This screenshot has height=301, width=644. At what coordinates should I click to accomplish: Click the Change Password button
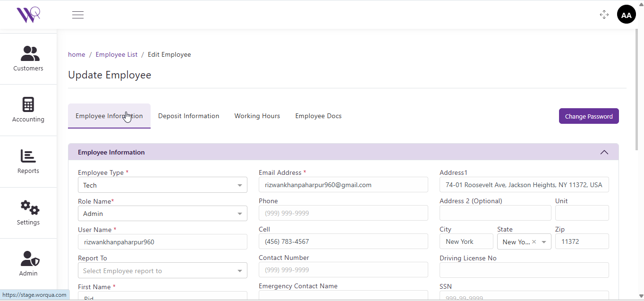588,116
